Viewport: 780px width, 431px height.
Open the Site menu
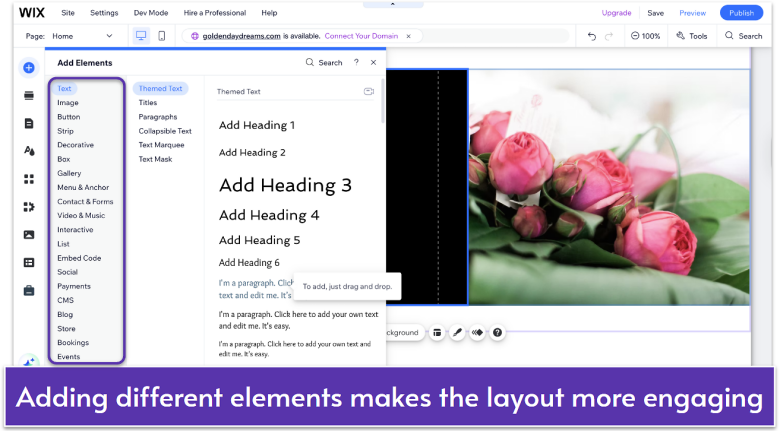(x=68, y=12)
